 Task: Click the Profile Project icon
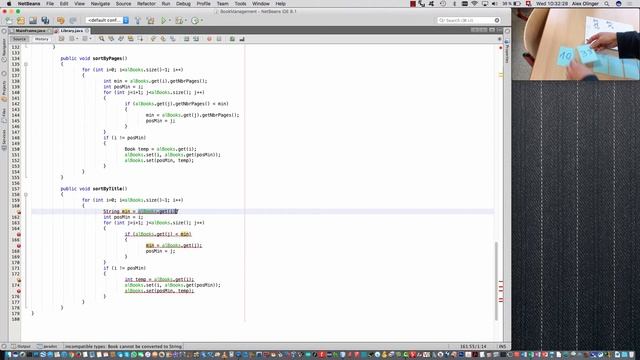195,20
